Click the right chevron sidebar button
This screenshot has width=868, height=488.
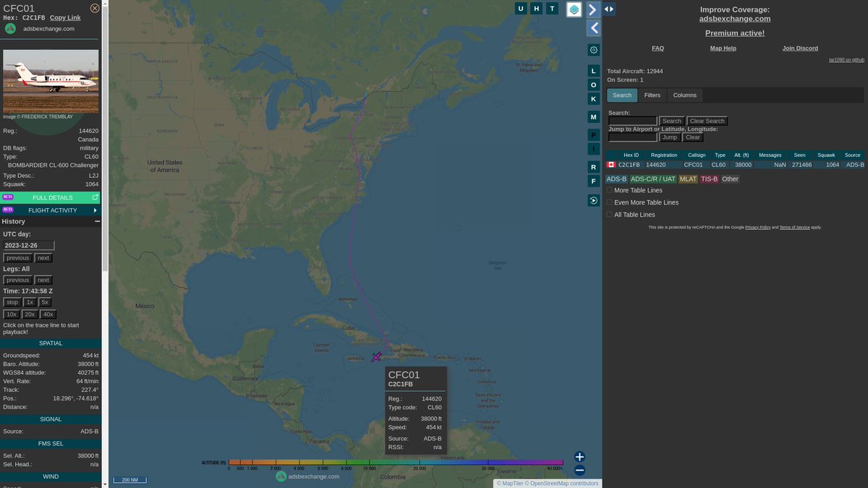point(593,9)
